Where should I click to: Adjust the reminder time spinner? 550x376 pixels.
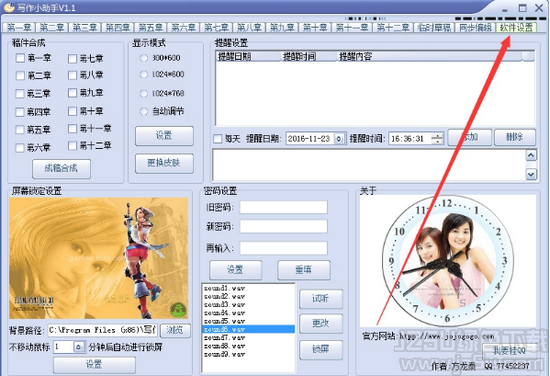tap(437, 139)
